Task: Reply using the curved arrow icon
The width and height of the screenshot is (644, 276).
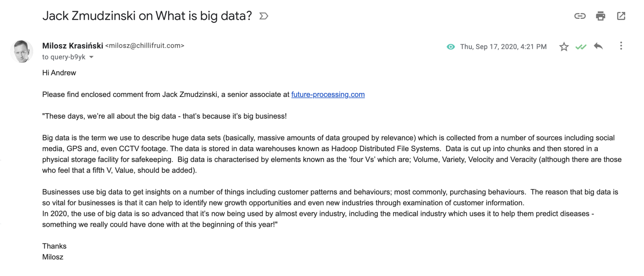Action: click(x=598, y=46)
